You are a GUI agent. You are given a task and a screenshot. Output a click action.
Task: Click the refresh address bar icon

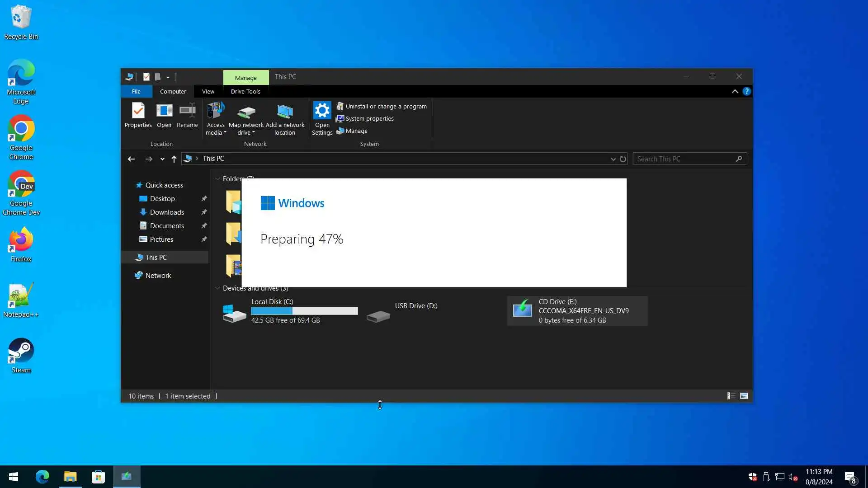tap(623, 159)
